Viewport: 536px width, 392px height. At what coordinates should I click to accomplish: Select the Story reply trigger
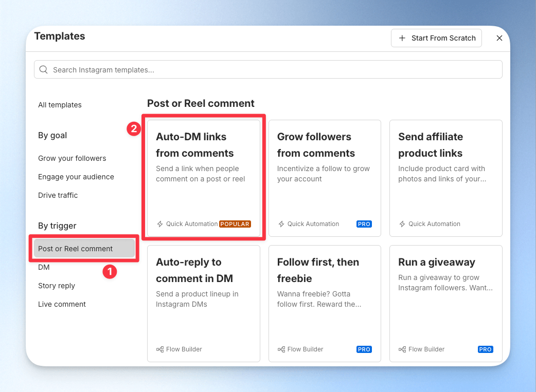(57, 286)
